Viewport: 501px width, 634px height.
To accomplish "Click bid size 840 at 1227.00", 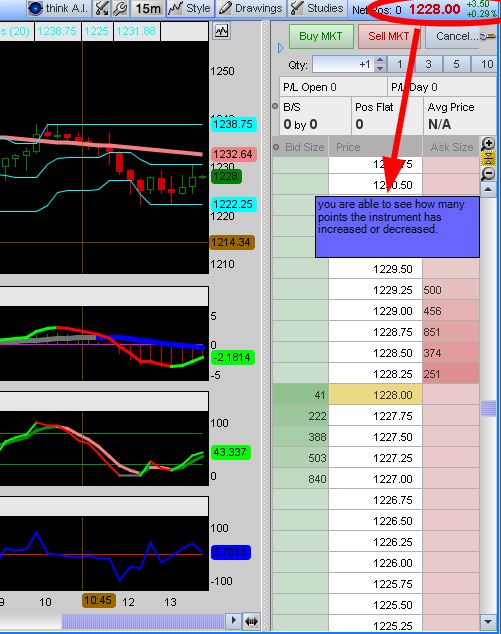I will click(300, 479).
